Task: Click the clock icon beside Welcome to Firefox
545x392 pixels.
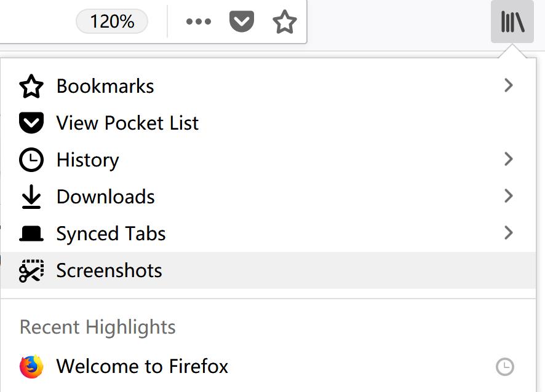Action: 504,367
